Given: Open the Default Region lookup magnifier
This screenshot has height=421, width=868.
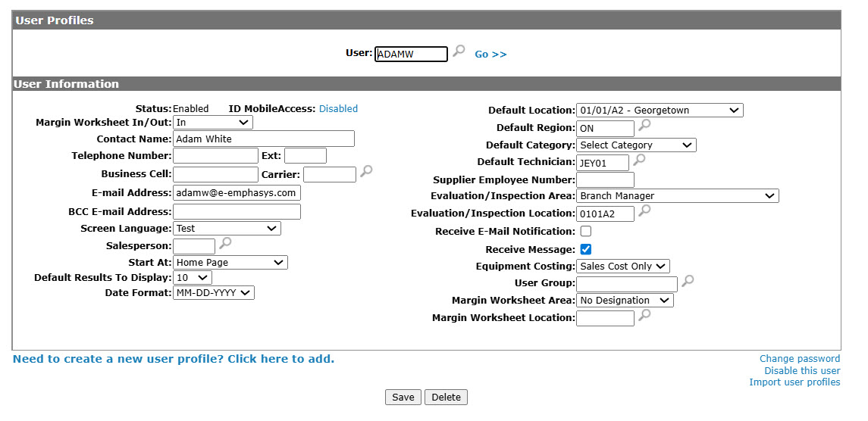Looking at the screenshot, I should coord(644,125).
